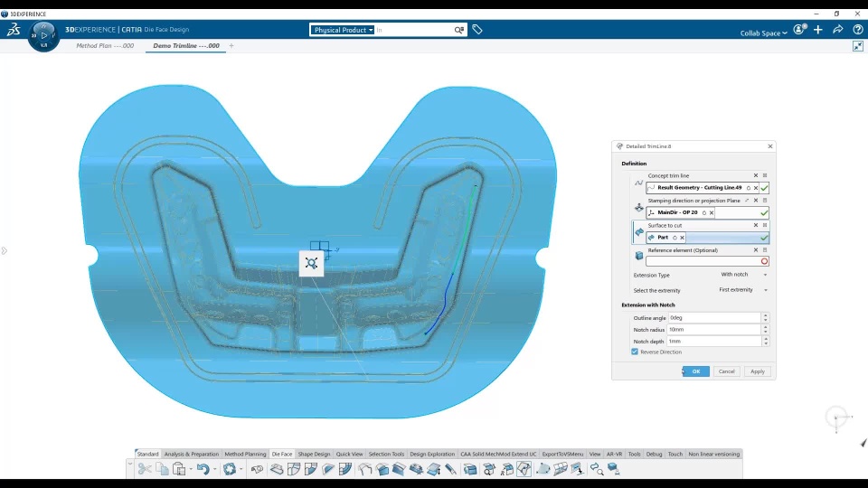Click the Paste clipboard icon

(179, 469)
